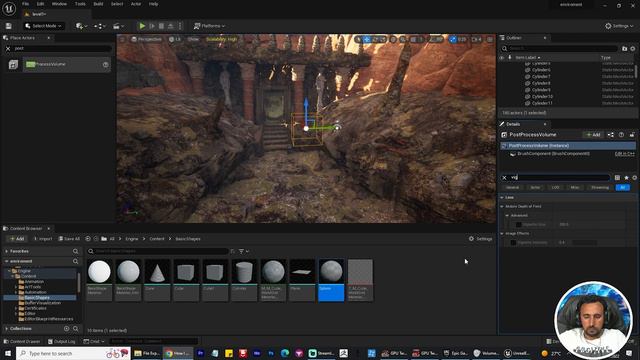Select Cylinder10 in the Outliner
640x360 pixels.
point(542,96)
